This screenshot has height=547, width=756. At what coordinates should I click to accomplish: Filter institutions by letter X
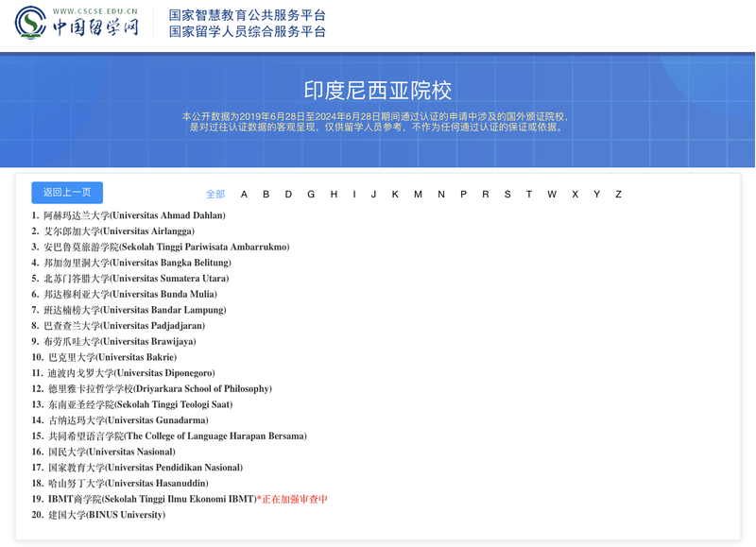[575, 195]
